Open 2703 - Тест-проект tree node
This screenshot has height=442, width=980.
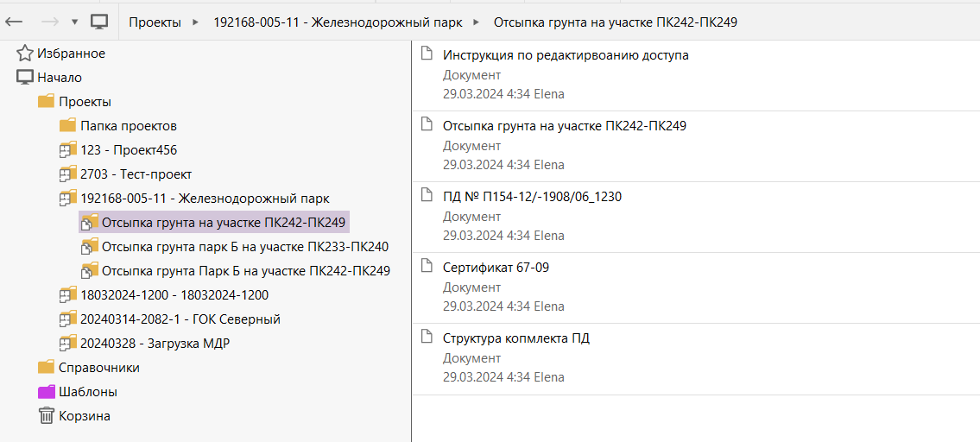pyautogui.click(x=136, y=174)
